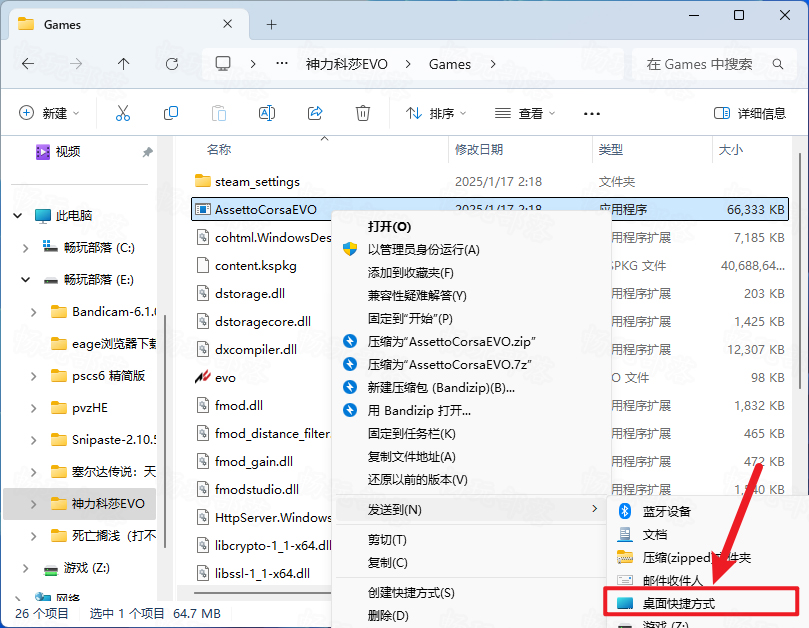Choose 剪切(T) in context menu
Viewport: 809px width, 628px height.
387,540
